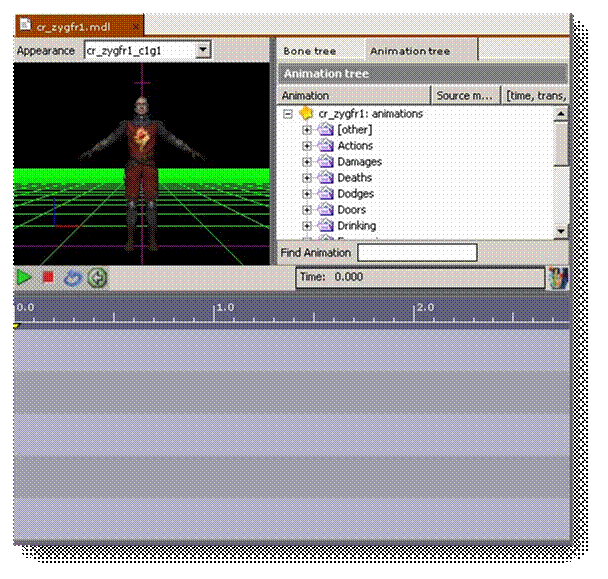608x579 pixels.
Task: Expand the Dodges animation folder
Action: (307, 194)
